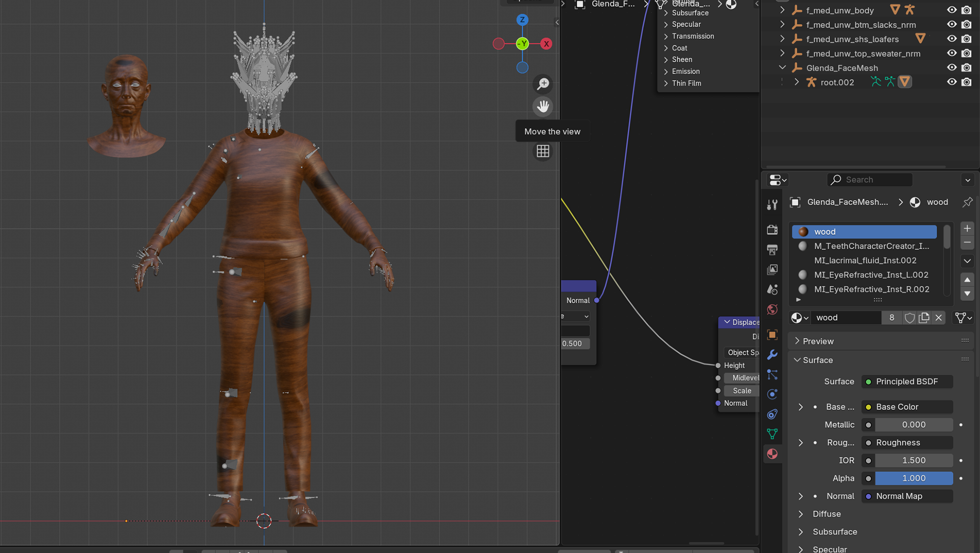Image resolution: width=980 pixels, height=553 pixels.
Task: Open the Render properties tab
Action: [772, 230]
